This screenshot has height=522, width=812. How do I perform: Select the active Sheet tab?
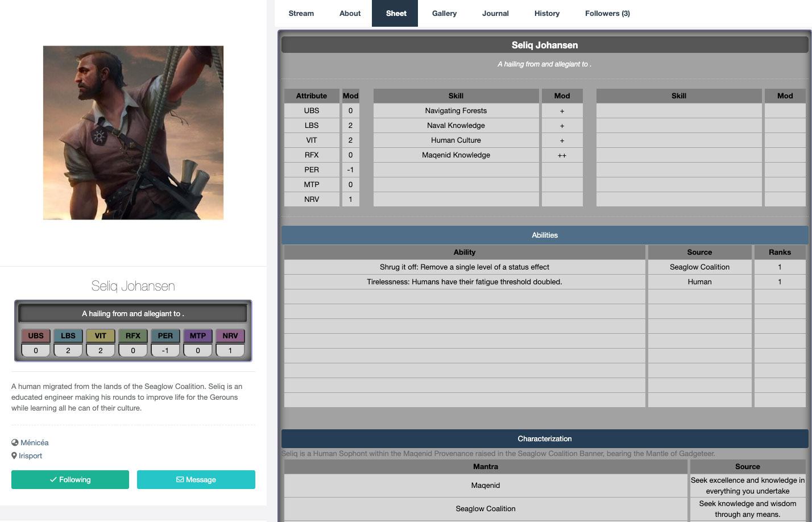pos(396,13)
